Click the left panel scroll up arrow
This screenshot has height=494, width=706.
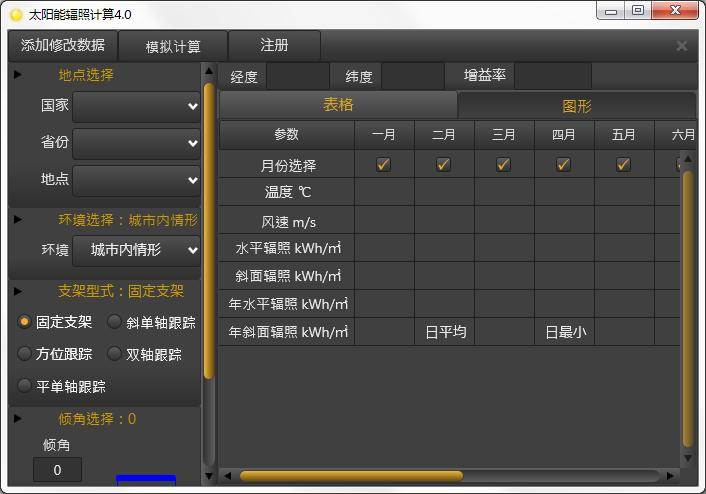(x=208, y=71)
